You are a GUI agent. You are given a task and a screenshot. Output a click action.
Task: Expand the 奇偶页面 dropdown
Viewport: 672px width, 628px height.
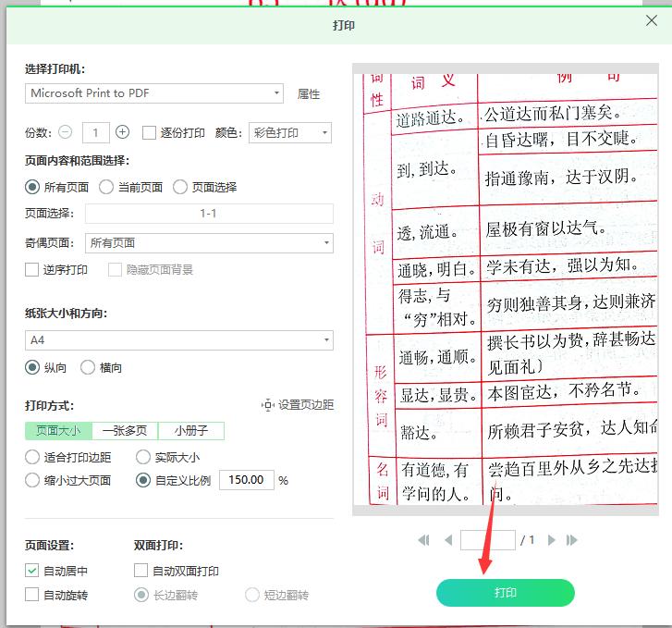tap(209, 243)
